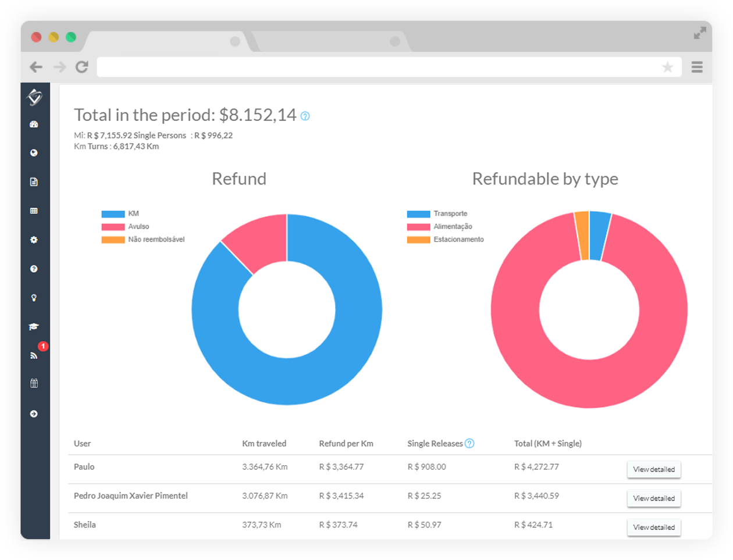The image size is (733, 560).
Task: Click the lightbulb tips icon in sidebar
Action: (34, 298)
